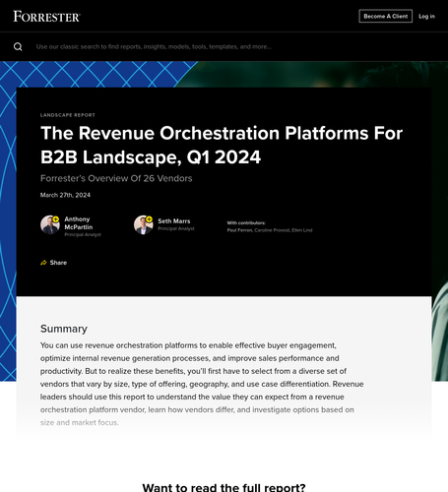Click the Forrester logo
448x492 pixels.
(x=46, y=16)
